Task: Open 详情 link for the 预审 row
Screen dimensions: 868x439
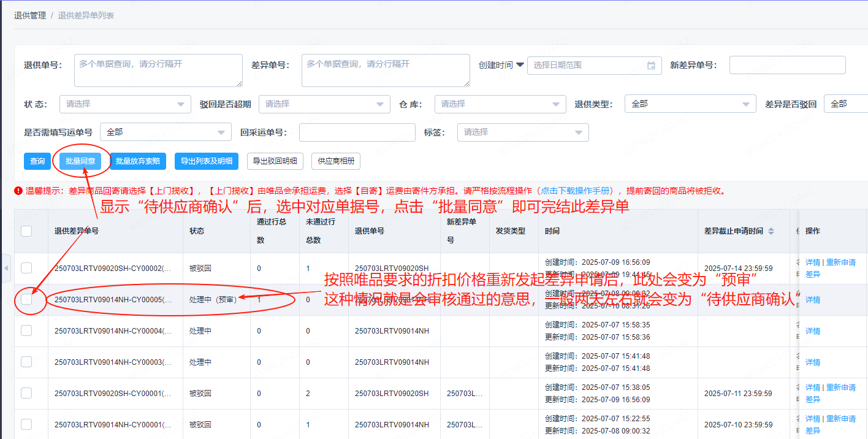Action: point(812,300)
